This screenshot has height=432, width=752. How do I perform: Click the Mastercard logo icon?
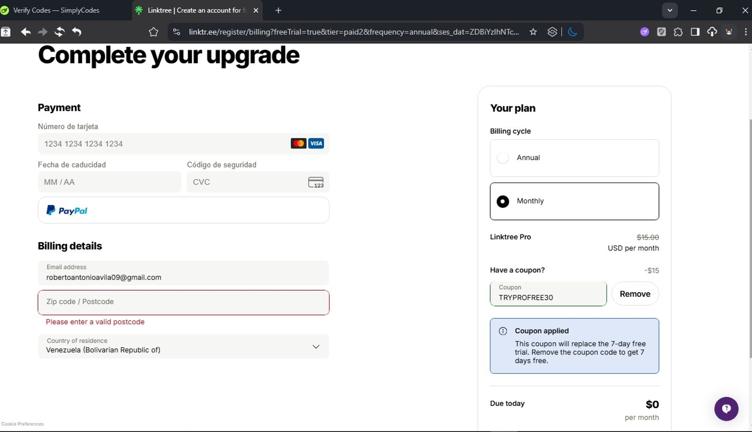pyautogui.click(x=298, y=143)
